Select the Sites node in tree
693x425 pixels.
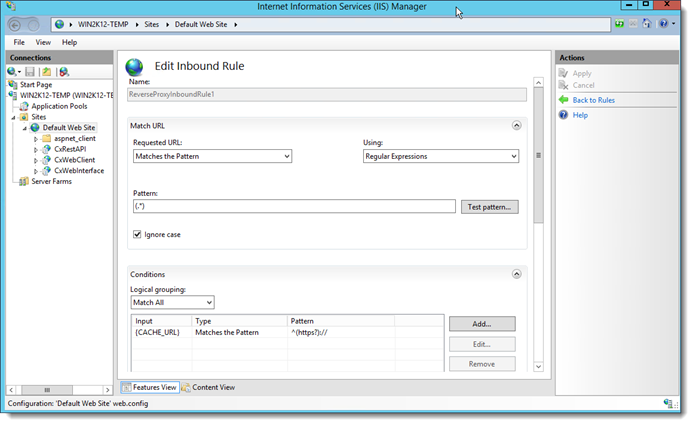[x=38, y=117]
